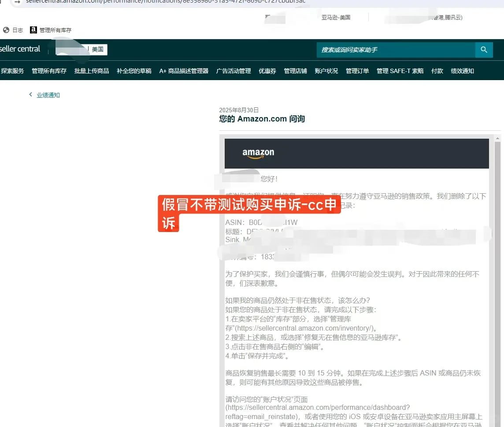Viewport: 504px width, 427px height.
Task: Open the 绩效通知 menu item
Action: coord(462,71)
